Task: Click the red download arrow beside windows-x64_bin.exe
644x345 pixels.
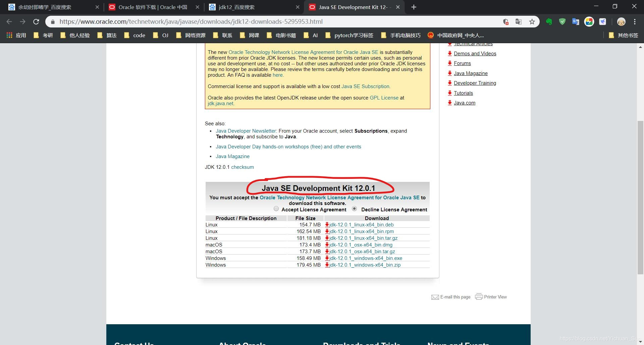Action: (327, 258)
